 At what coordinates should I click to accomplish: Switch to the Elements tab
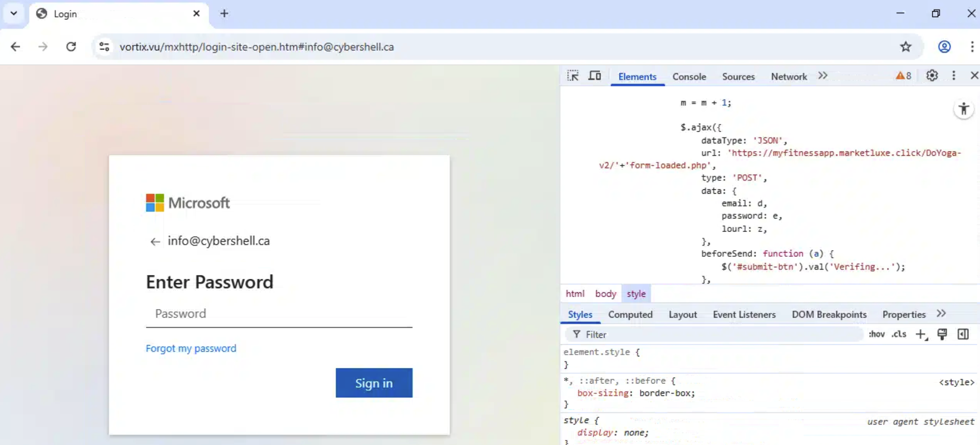tap(637, 77)
